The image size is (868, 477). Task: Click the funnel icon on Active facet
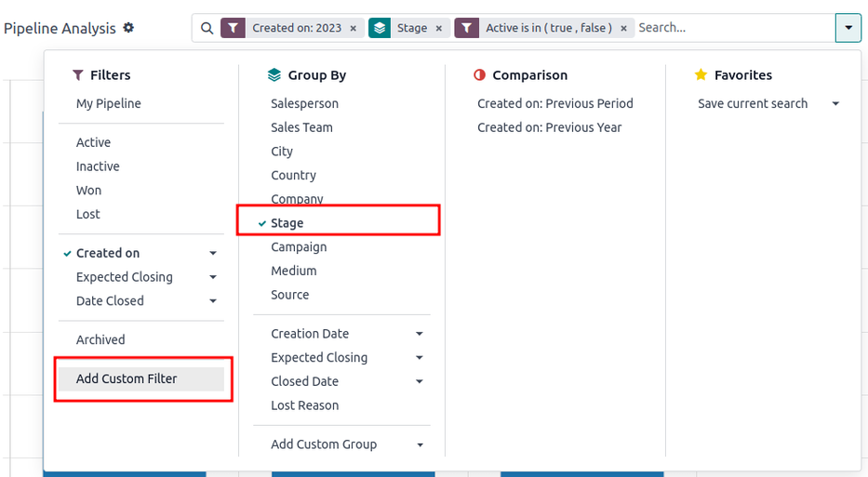(466, 28)
